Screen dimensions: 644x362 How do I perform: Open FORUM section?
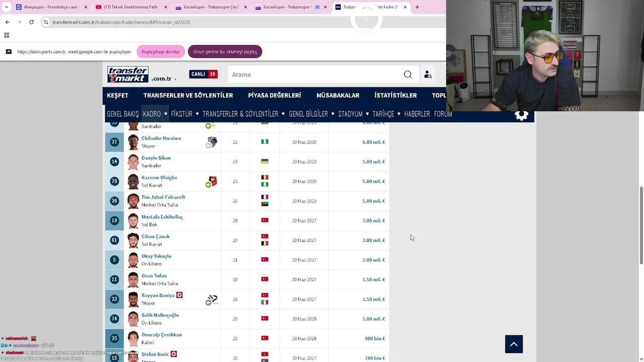(443, 114)
